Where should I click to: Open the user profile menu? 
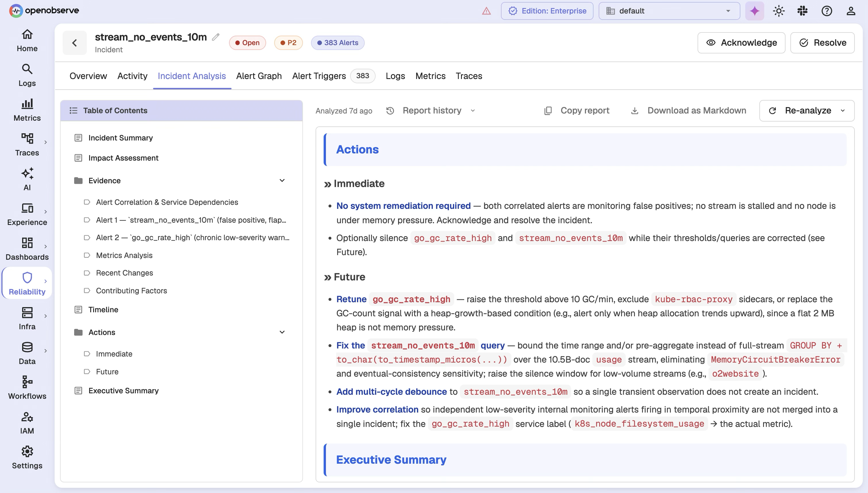click(x=851, y=11)
